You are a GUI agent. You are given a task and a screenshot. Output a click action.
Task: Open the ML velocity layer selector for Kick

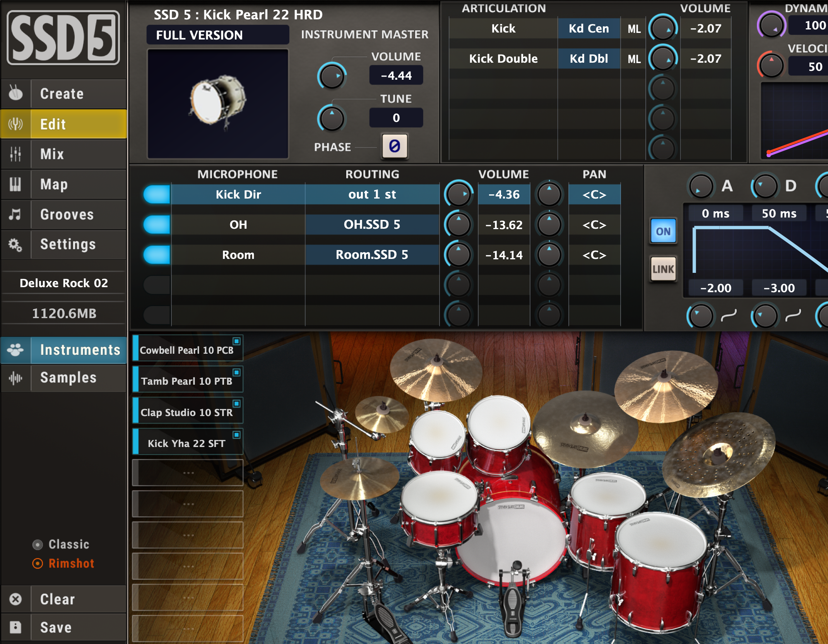coord(633,28)
